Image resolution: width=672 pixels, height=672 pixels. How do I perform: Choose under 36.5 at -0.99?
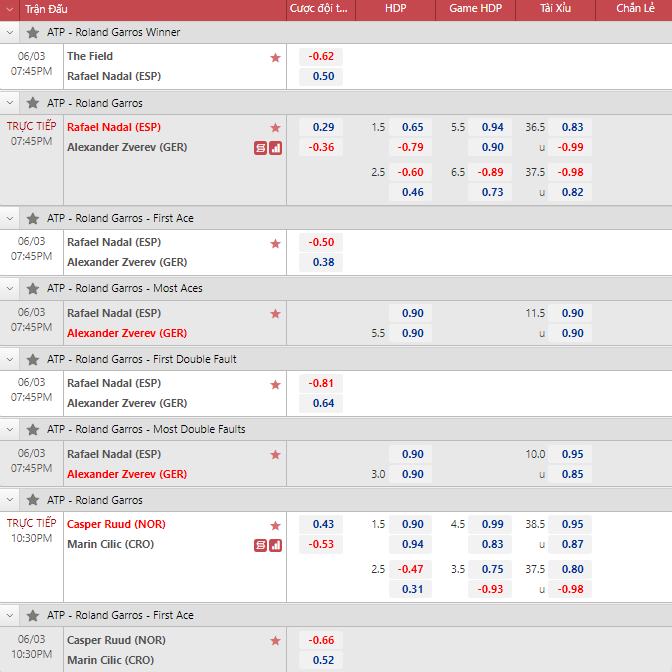(570, 147)
